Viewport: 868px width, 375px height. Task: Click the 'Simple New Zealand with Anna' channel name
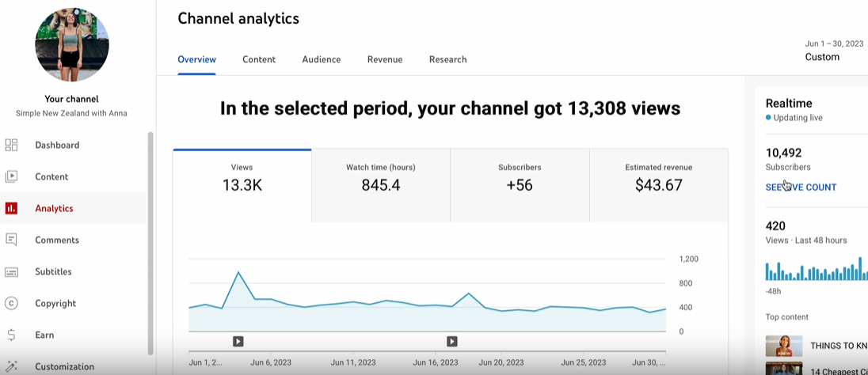[x=71, y=113]
